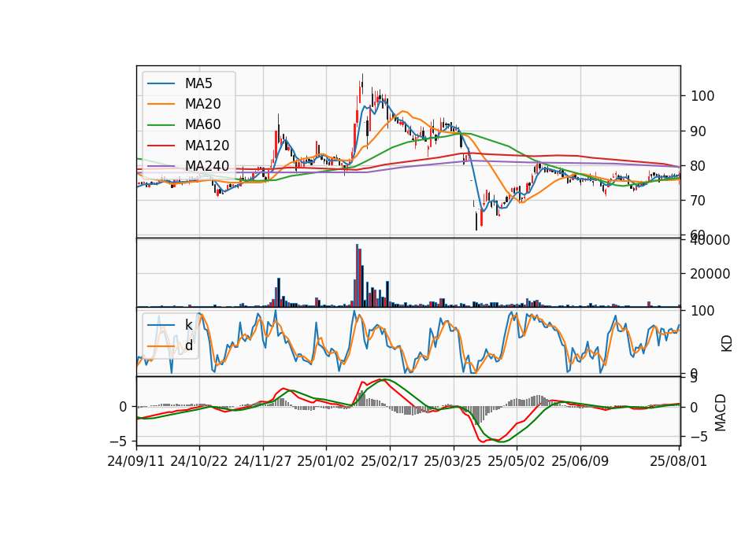Click the price axis value 100
This screenshot has height=543, width=756.
click(702, 96)
